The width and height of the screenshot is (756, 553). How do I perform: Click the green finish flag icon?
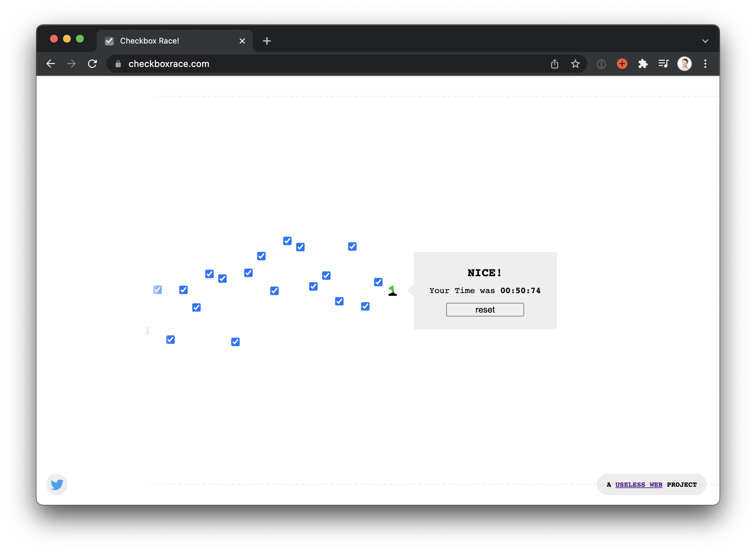tap(392, 290)
